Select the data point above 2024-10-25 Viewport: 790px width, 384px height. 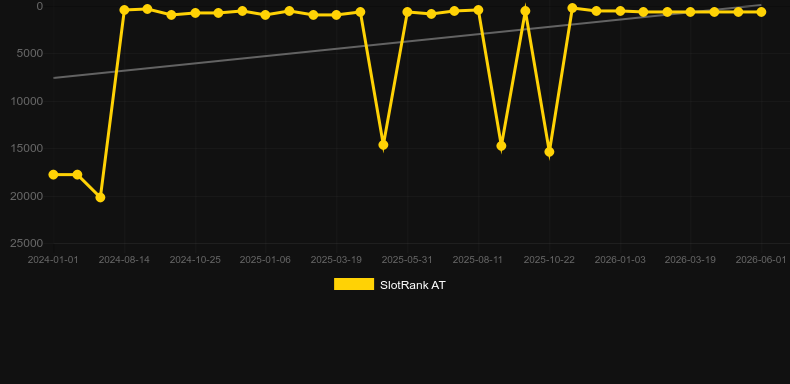coord(195,13)
